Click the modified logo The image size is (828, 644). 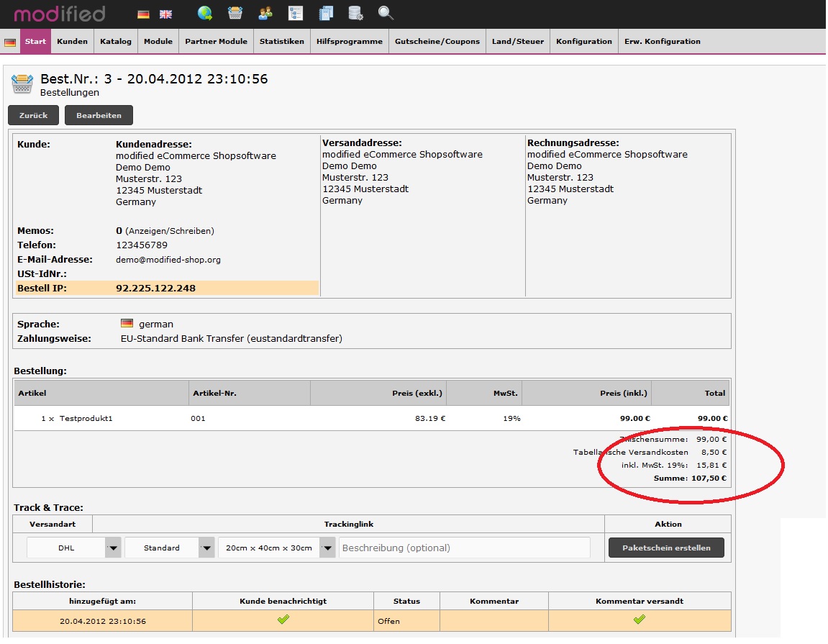(x=60, y=14)
